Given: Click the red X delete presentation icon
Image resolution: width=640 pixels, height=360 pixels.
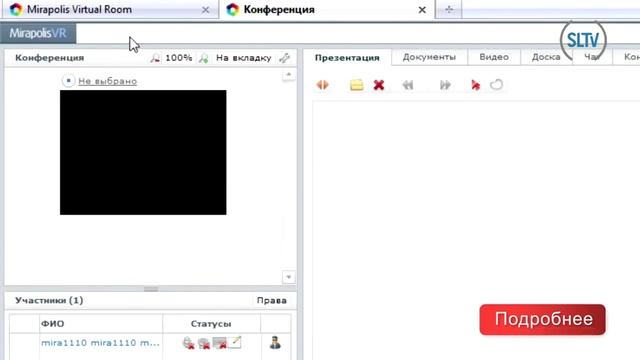Looking at the screenshot, I should pos(379,85).
